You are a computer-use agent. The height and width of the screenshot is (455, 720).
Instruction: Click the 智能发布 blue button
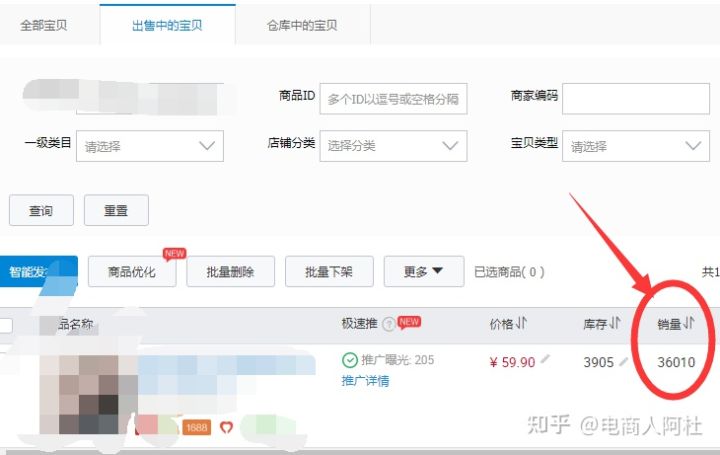(39, 271)
